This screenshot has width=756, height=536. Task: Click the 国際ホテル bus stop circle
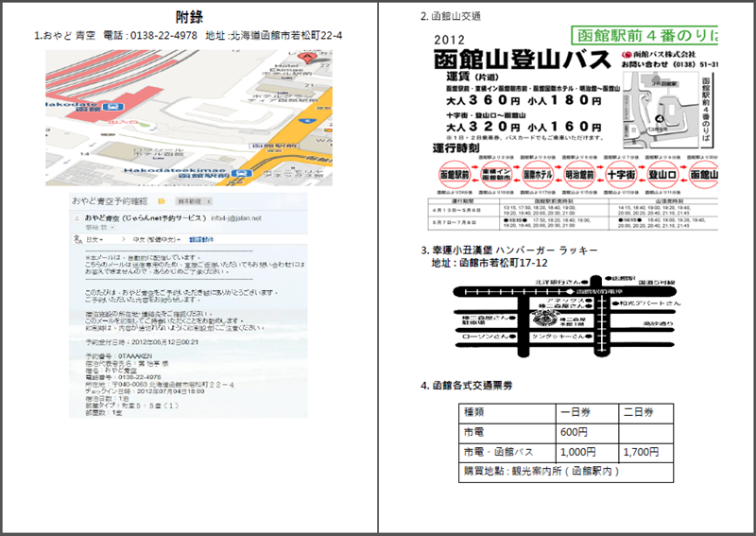pos(537,175)
